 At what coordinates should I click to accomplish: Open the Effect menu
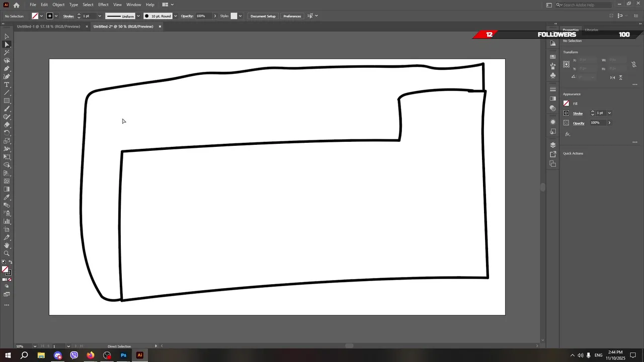point(103,5)
